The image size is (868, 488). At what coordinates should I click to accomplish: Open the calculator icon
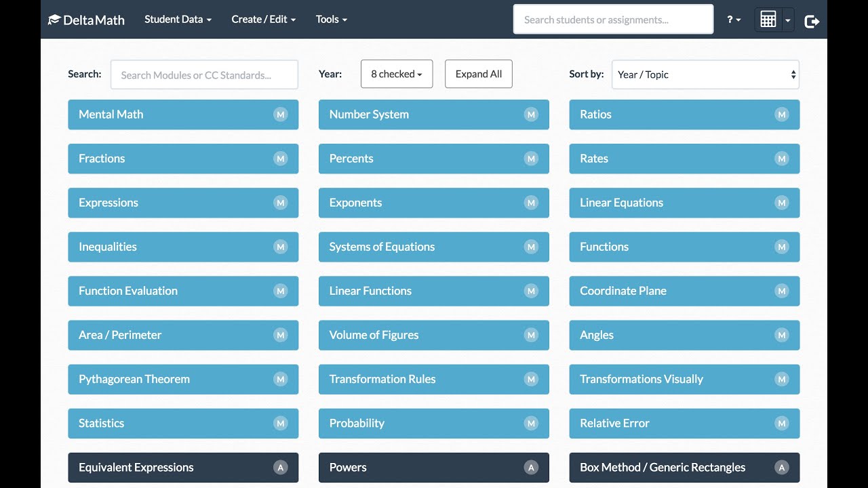[x=768, y=20]
